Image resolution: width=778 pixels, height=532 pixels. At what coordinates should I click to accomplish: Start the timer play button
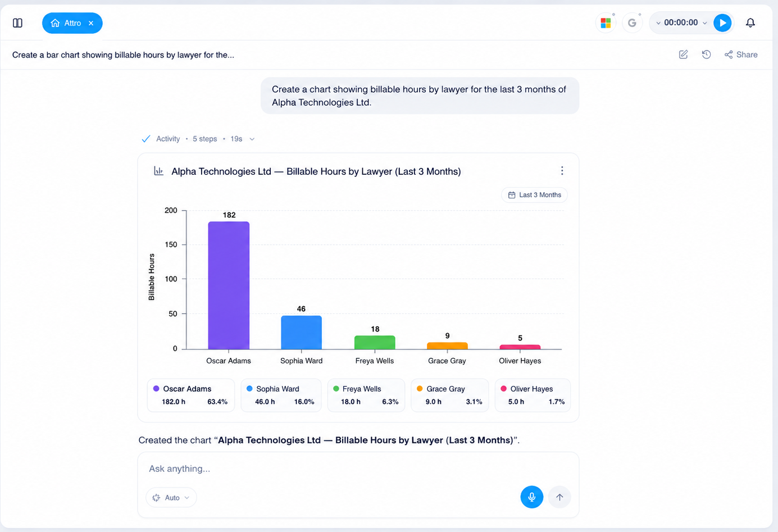(x=722, y=23)
